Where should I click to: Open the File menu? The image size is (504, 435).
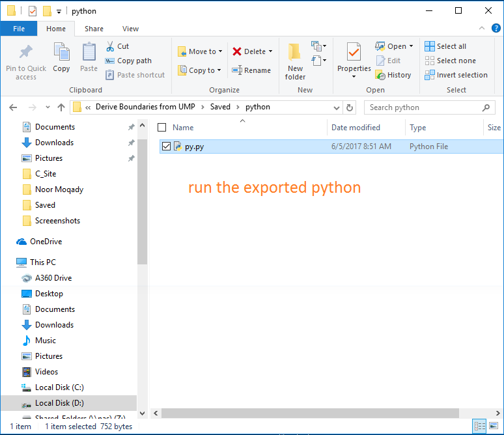pos(19,29)
